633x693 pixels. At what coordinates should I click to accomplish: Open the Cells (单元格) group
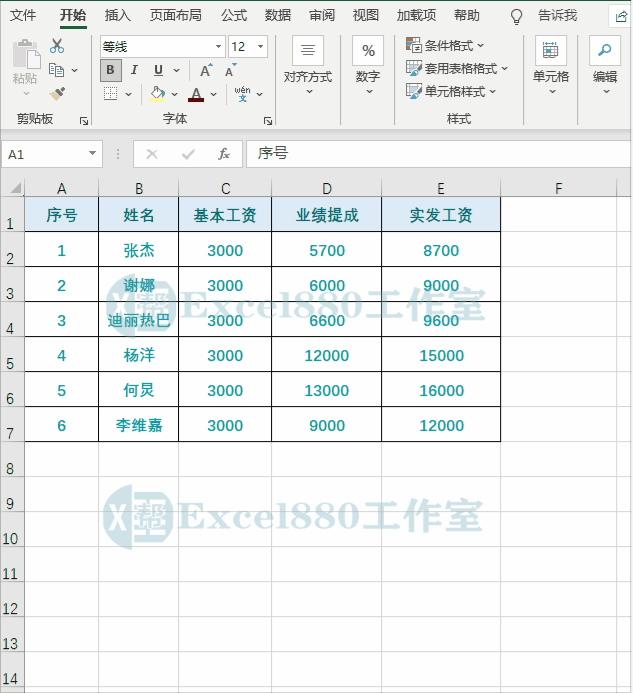coord(551,66)
